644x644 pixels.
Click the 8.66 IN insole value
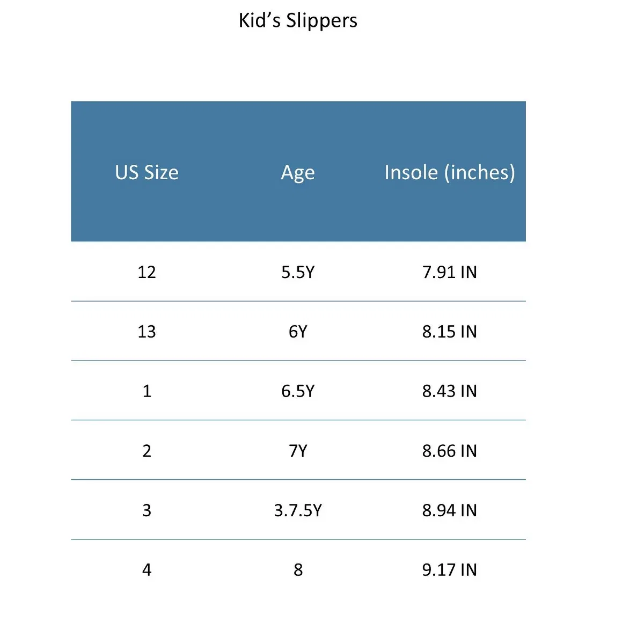[x=450, y=451]
